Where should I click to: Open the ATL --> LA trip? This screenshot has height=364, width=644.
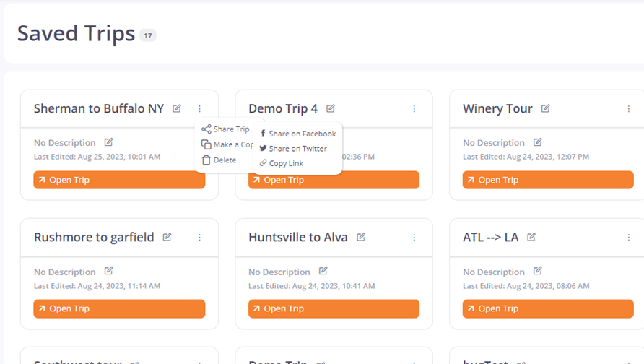tap(548, 308)
